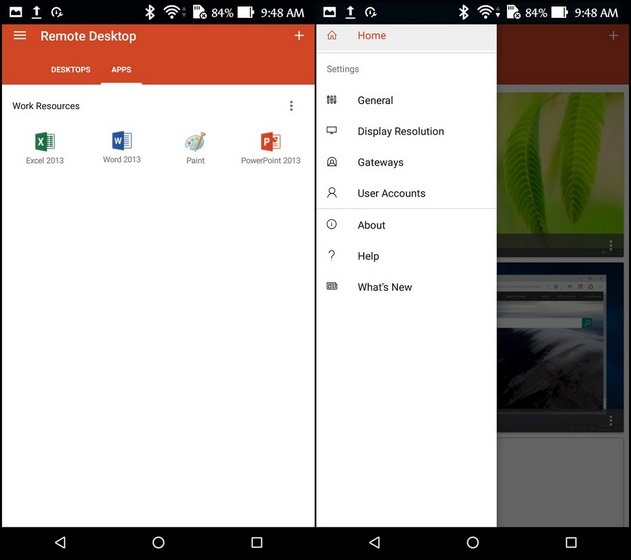Tap the Gateways icon
Image resolution: width=631 pixels, height=560 pixels.
pyautogui.click(x=332, y=162)
